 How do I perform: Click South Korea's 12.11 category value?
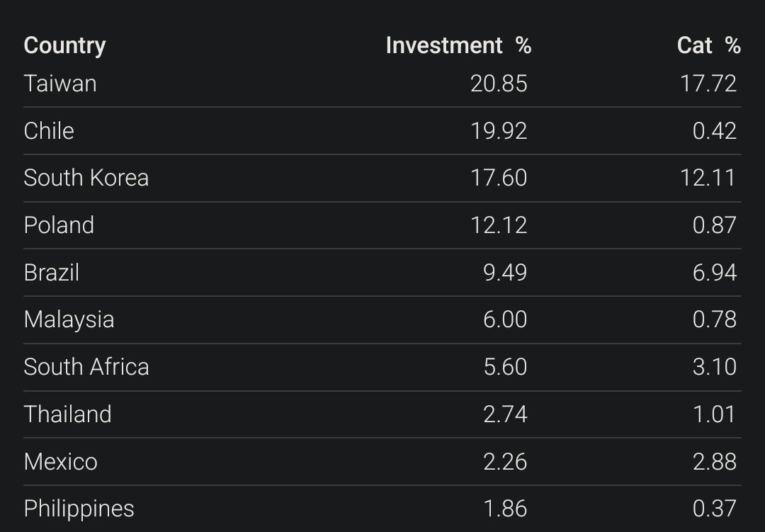[x=708, y=178]
